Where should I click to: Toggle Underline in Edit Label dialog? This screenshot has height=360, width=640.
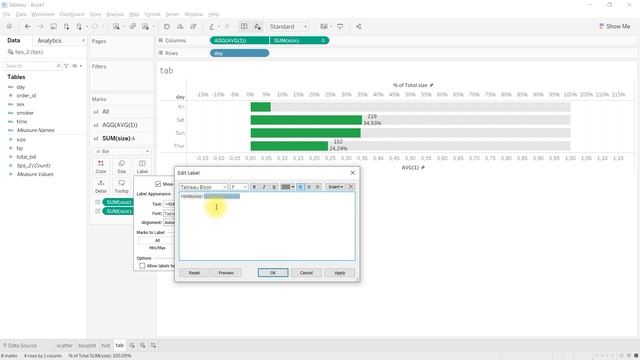274,187
